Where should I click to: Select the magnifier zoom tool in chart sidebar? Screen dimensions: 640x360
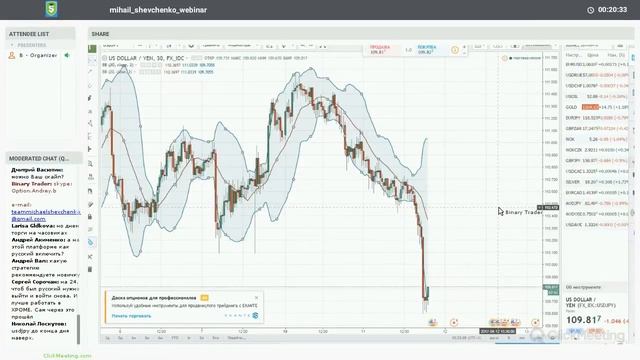click(91, 164)
